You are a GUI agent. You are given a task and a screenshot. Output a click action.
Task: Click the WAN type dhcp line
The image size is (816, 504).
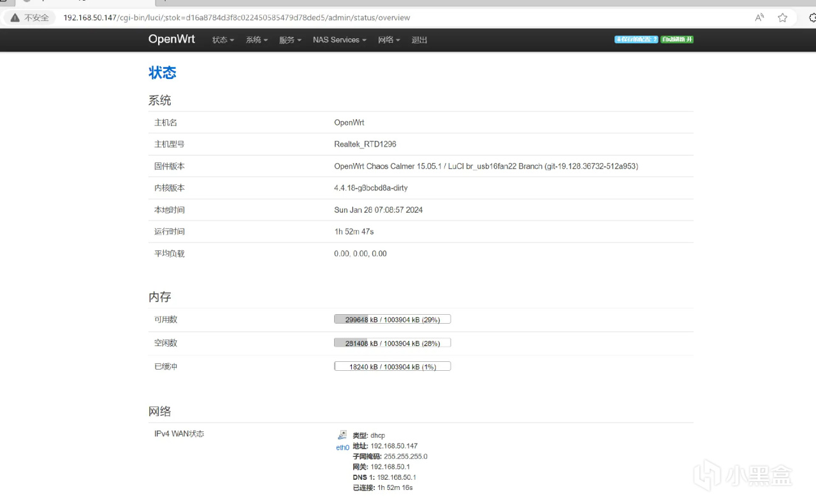(369, 435)
